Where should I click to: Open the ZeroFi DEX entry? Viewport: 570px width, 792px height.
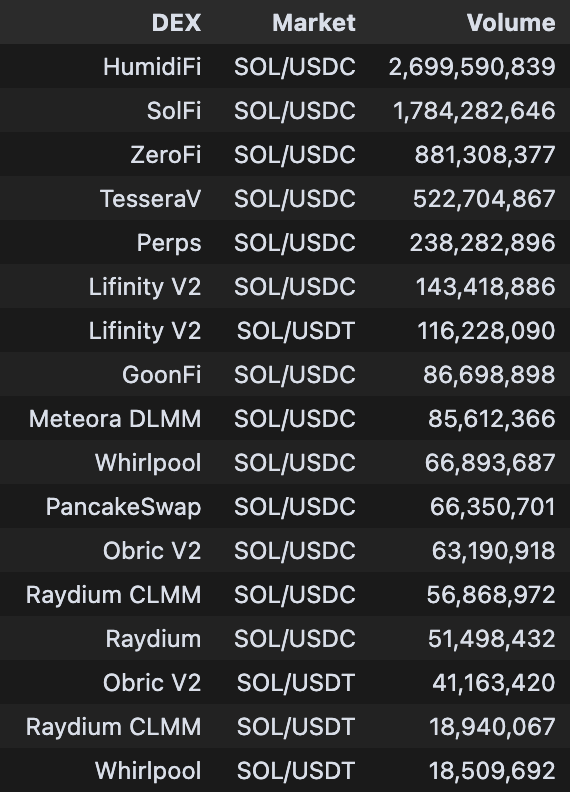point(166,155)
